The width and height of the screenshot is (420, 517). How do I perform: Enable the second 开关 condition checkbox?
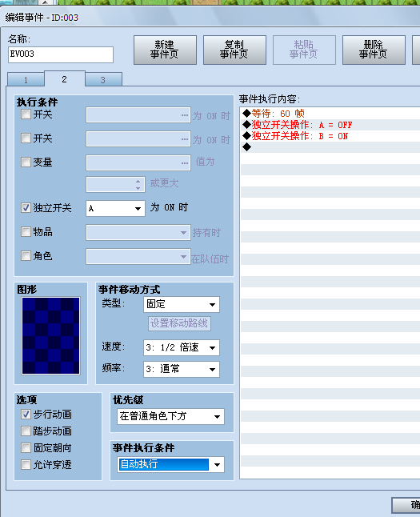click(x=26, y=138)
